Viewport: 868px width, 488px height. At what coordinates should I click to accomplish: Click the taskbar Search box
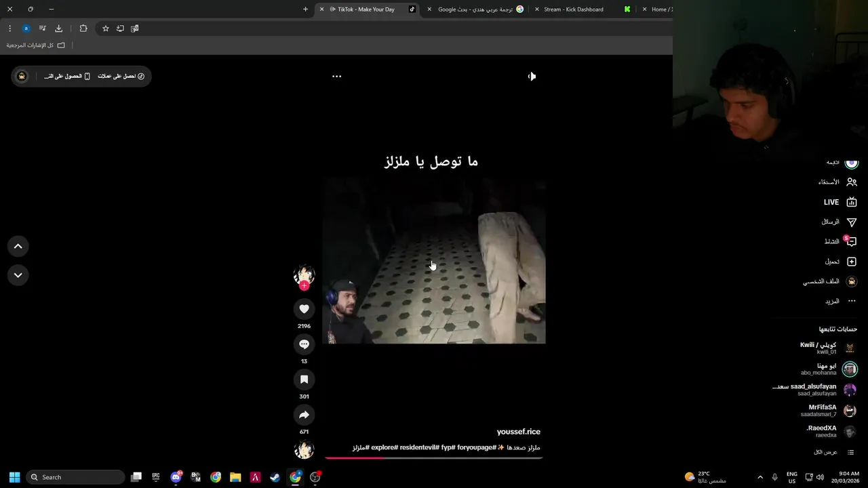[75, 477]
